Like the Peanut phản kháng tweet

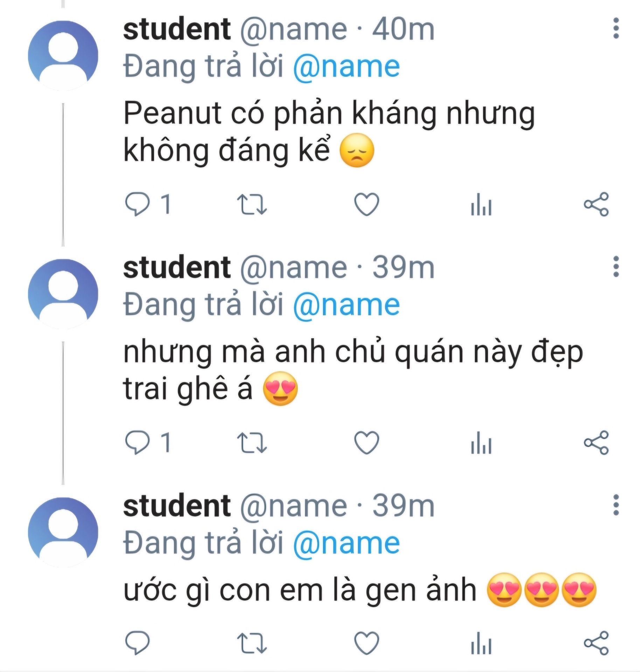click(367, 204)
